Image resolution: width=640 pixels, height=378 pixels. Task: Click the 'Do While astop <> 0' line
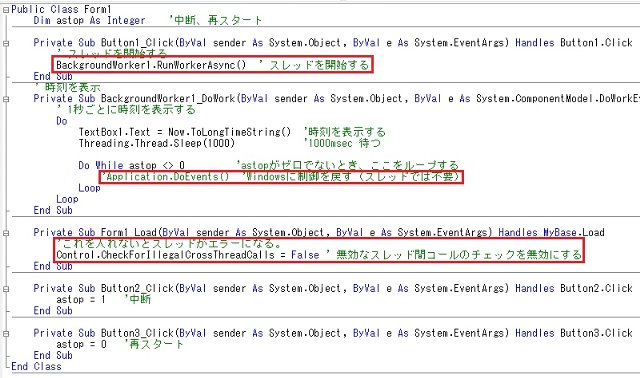pyautogui.click(x=131, y=165)
